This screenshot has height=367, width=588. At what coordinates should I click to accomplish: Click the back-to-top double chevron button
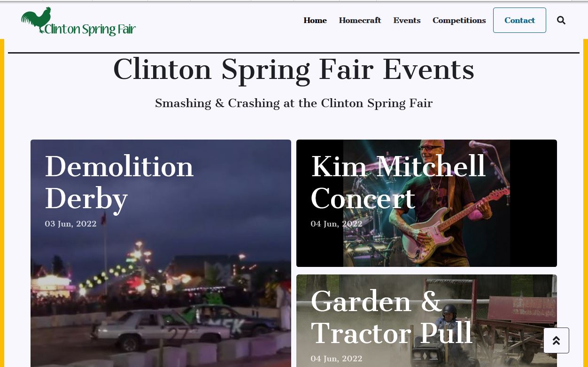556,340
